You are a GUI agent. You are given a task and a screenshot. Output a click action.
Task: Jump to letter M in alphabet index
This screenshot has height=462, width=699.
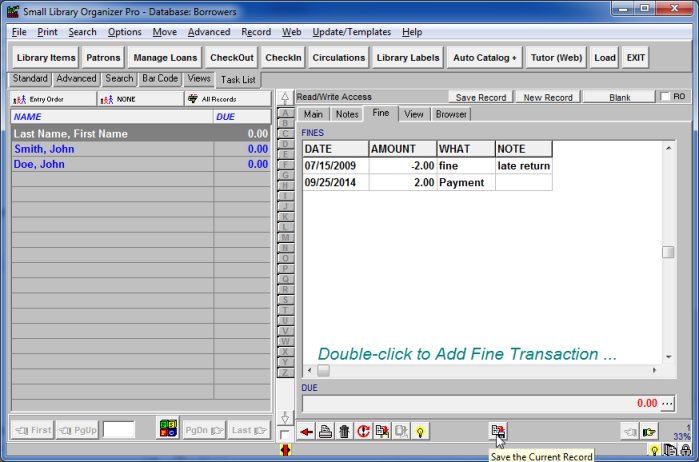click(x=285, y=237)
